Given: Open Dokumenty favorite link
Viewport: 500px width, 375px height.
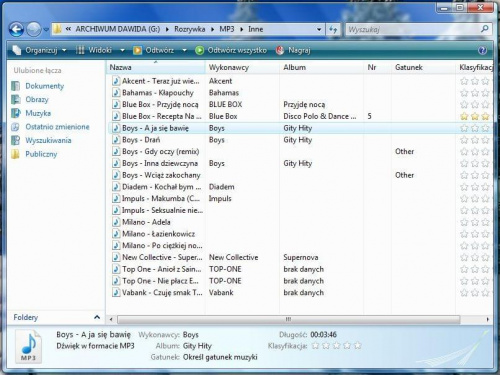Looking at the screenshot, I should pos(45,86).
